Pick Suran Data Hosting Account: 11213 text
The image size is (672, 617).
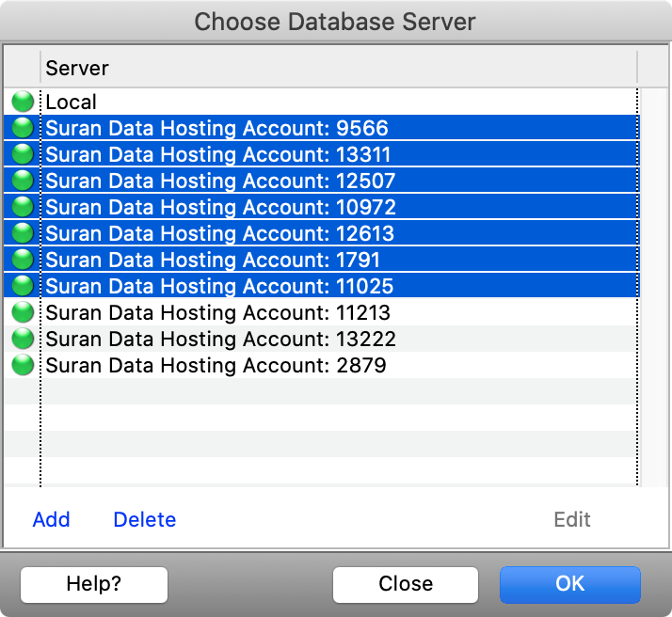217,312
